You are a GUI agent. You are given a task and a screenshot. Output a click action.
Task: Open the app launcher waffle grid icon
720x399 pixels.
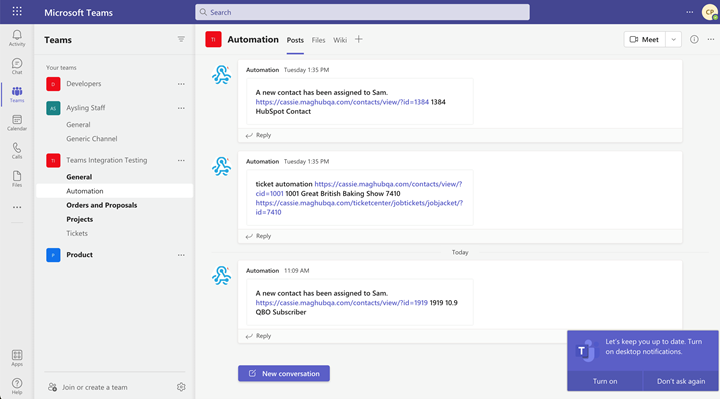click(x=17, y=11)
